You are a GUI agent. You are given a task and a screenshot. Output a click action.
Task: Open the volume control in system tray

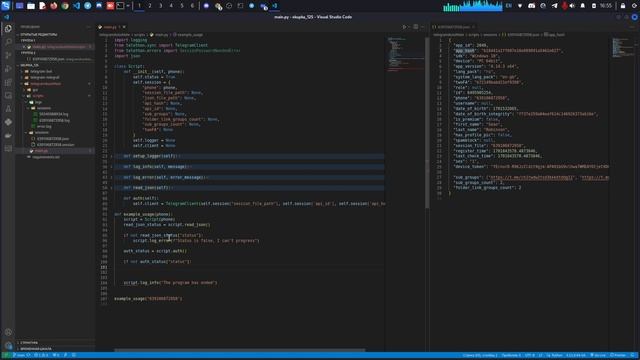point(572,6)
